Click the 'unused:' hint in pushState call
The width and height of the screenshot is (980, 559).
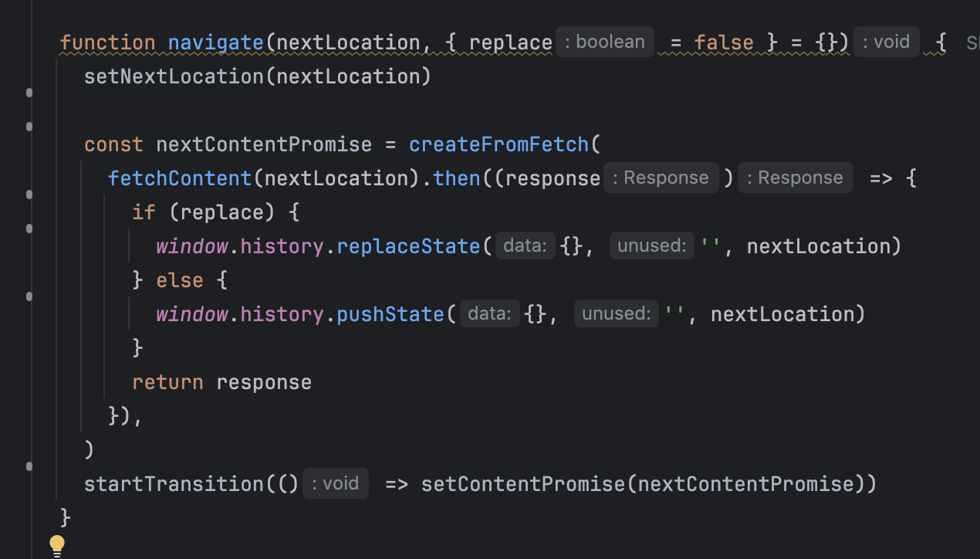coord(617,314)
